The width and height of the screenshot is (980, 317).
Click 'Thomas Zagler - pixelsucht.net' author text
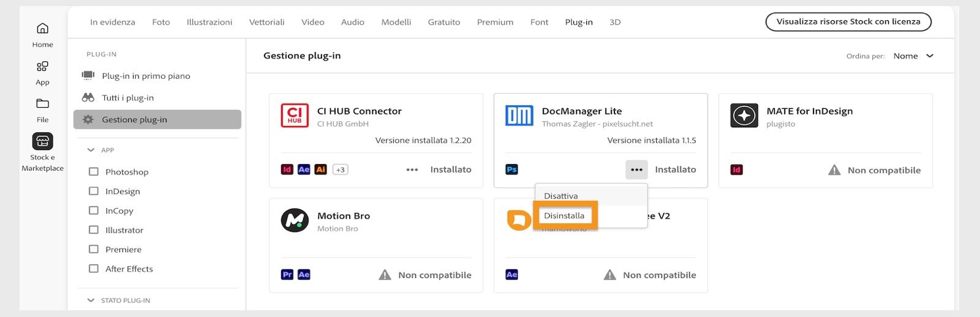pos(597,124)
